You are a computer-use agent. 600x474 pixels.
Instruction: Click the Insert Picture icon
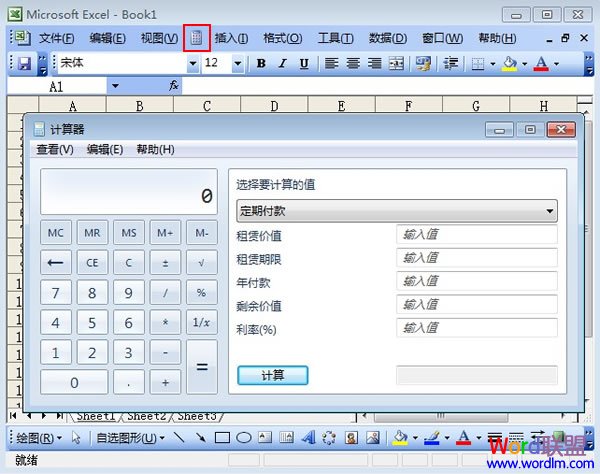click(373, 437)
